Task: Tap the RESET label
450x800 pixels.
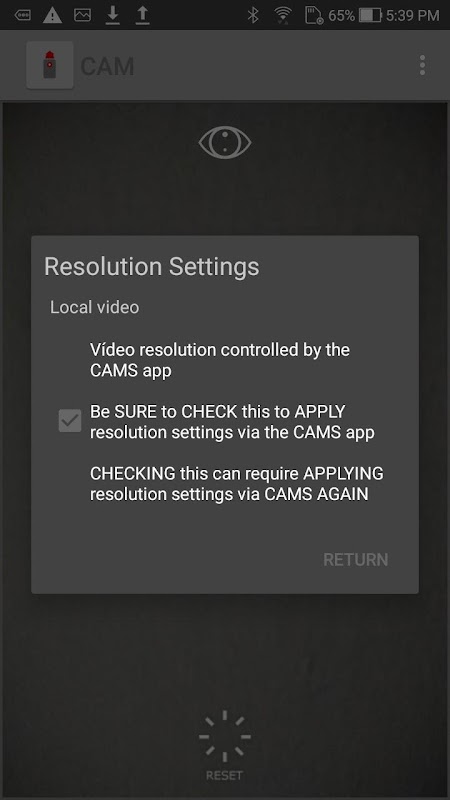Action: 224,776
